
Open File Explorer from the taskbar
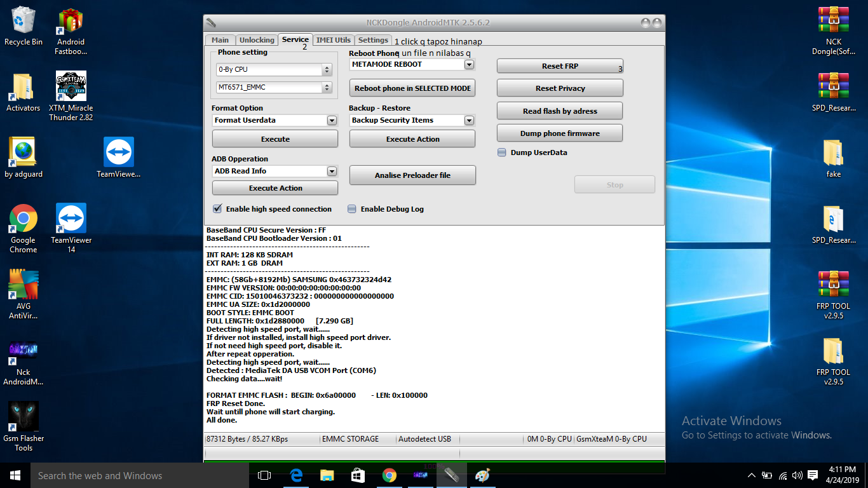point(327,475)
